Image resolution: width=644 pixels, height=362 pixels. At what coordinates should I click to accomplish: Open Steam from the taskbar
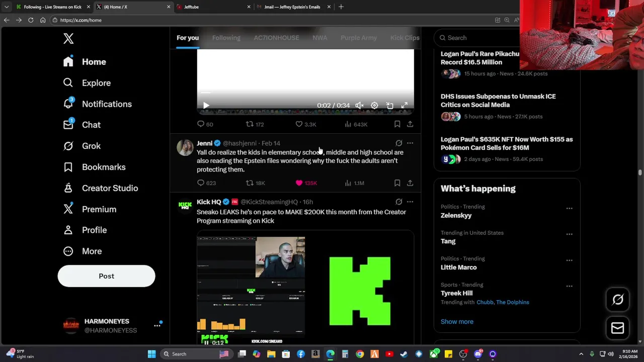pos(404,354)
